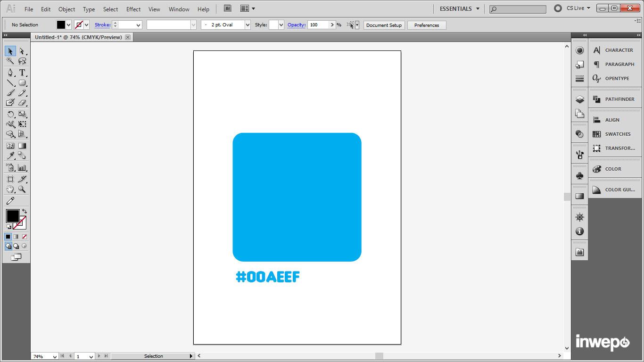The height and width of the screenshot is (362, 644).
Task: Switch paint mode to Gradient
Action: coord(16,237)
